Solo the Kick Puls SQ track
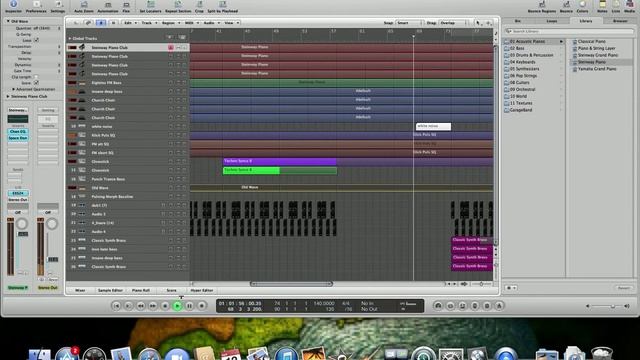The width and height of the screenshot is (640, 360). pyautogui.click(x=184, y=135)
